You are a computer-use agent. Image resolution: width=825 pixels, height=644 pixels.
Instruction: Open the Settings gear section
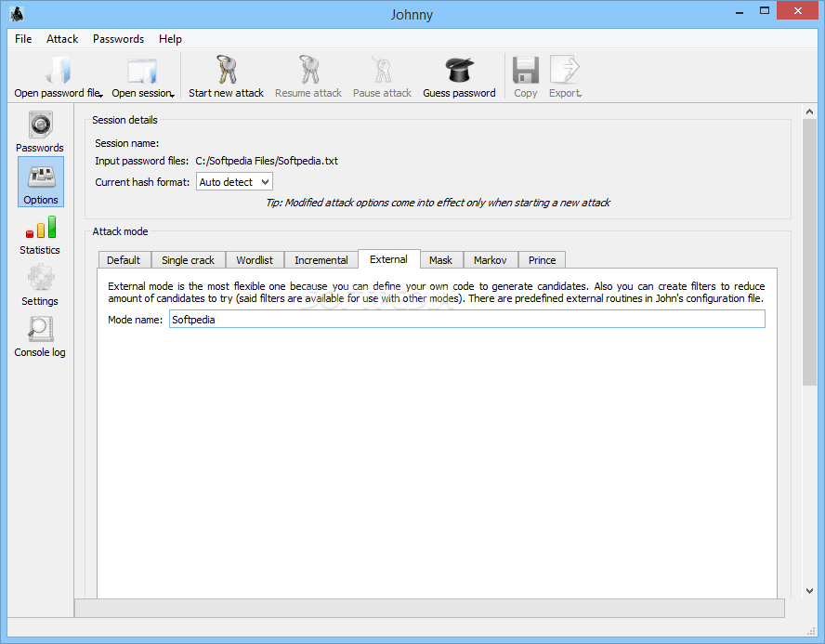pyautogui.click(x=40, y=285)
